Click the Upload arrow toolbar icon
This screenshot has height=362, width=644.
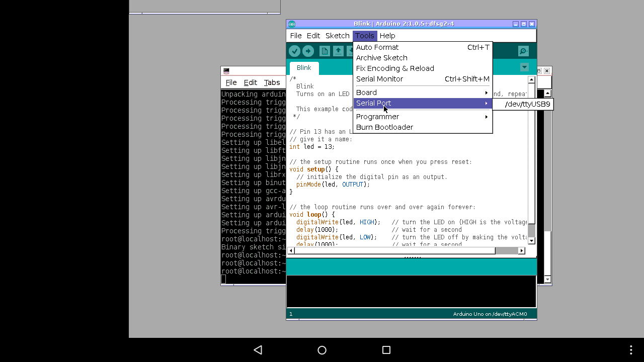(x=308, y=51)
